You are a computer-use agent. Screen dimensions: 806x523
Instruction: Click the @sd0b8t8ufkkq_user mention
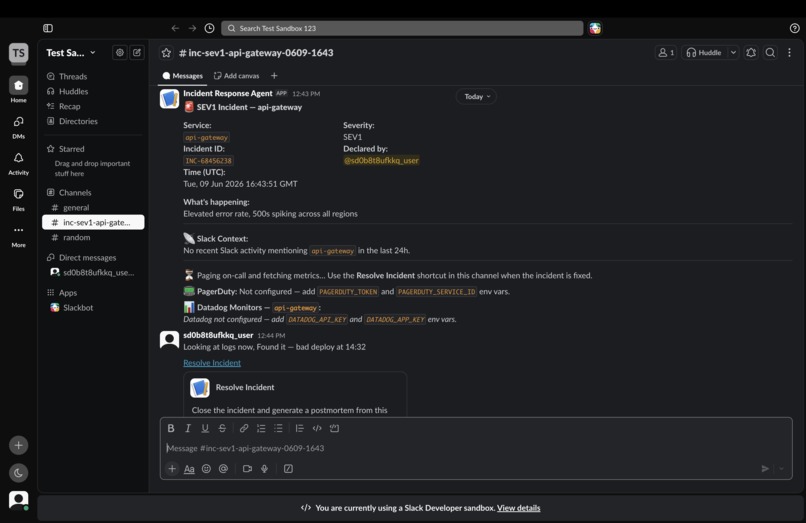click(381, 160)
